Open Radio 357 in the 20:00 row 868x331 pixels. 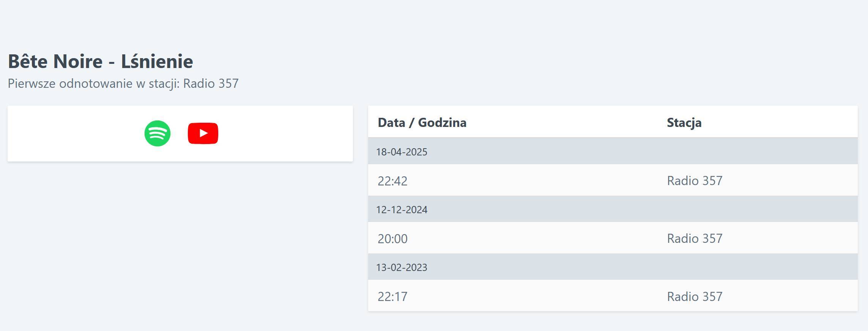point(695,239)
